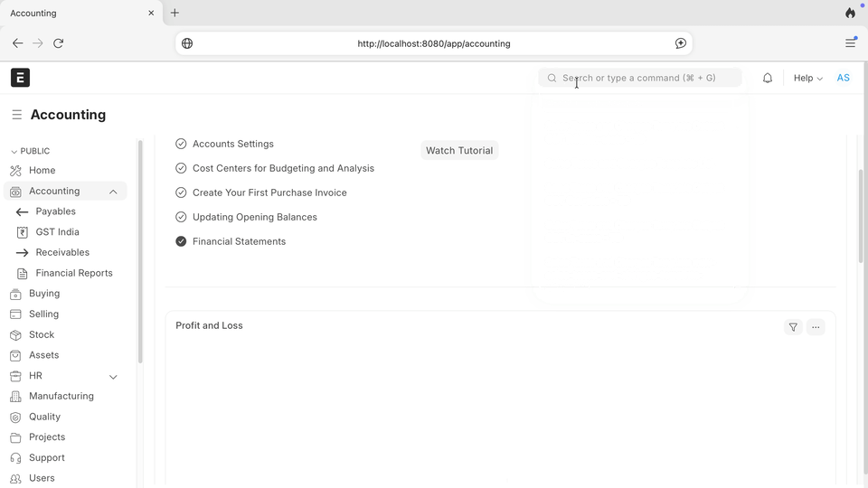Open browser hamburger menu icon
The image size is (868, 488).
point(850,43)
